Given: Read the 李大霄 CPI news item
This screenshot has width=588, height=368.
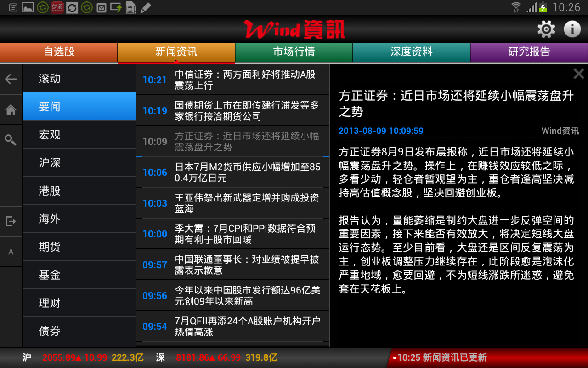Looking at the screenshot, I should [x=232, y=234].
